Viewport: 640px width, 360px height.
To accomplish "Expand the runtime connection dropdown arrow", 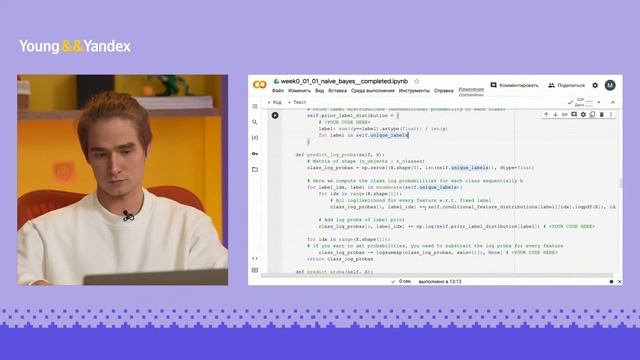I will pos(599,102).
